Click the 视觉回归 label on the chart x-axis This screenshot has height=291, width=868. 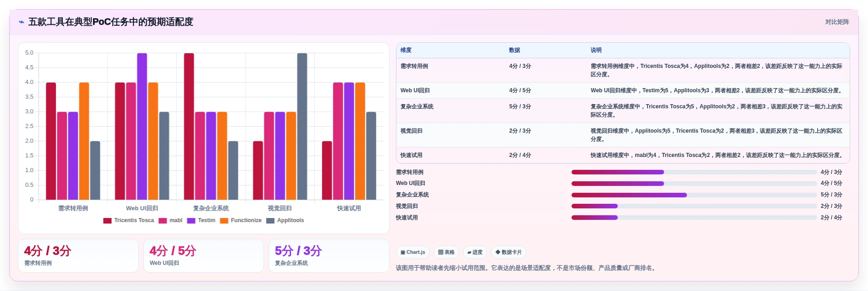click(280, 208)
